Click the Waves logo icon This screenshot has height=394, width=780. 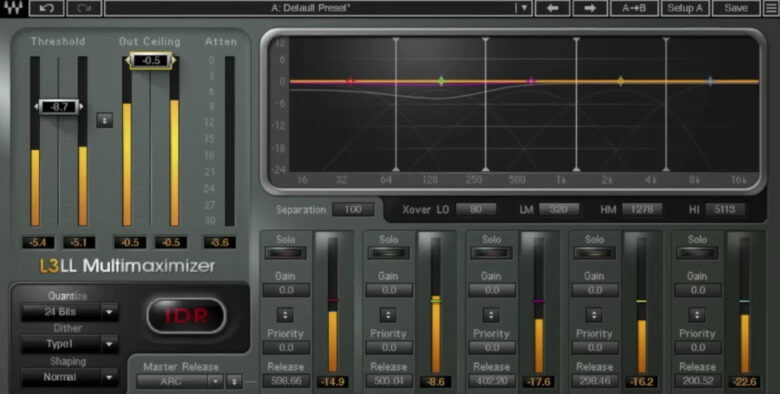point(14,8)
